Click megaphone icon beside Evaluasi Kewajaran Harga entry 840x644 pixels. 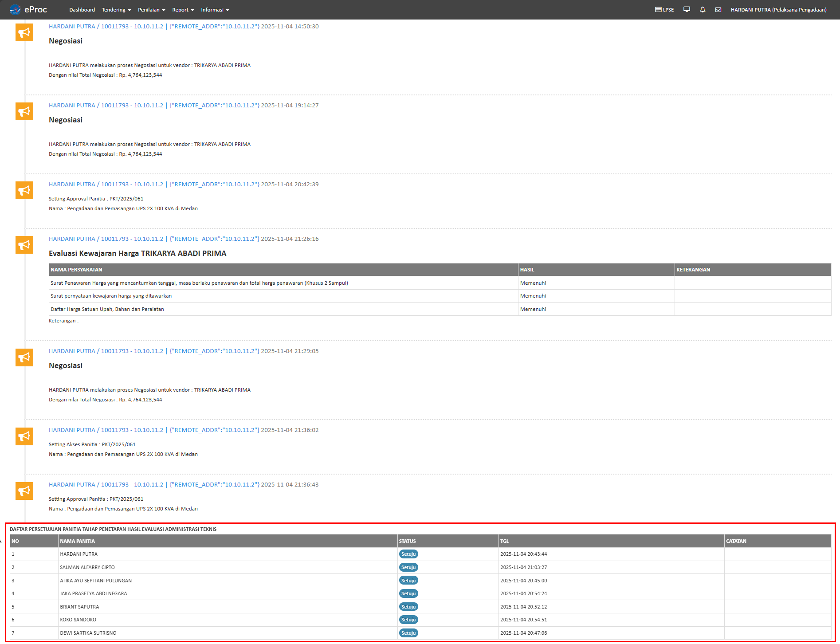(24, 245)
